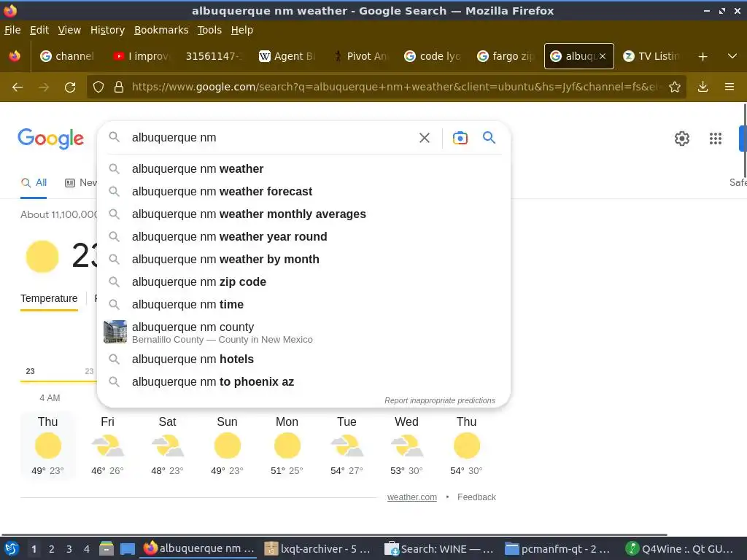Click the page vertical scrollbar
The image size is (747, 560).
(x=745, y=141)
